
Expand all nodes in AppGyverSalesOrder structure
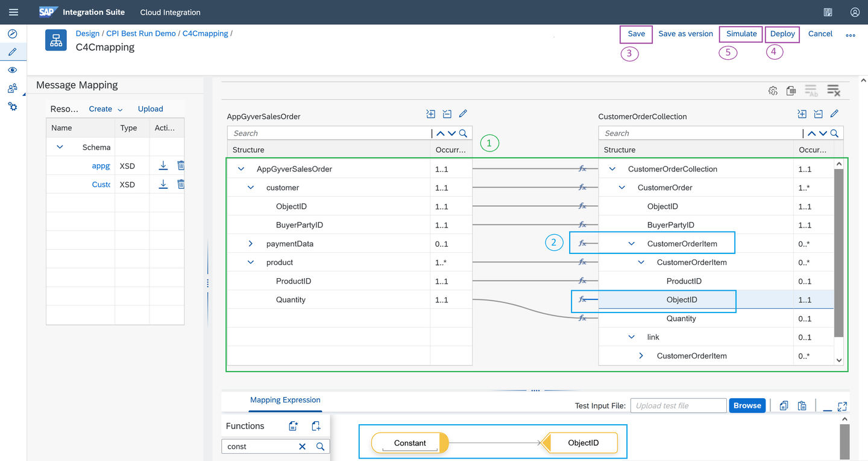tap(430, 113)
